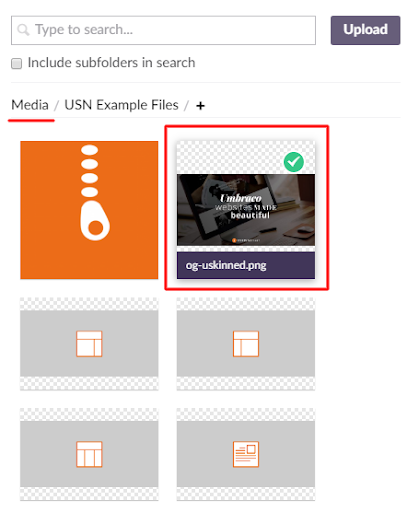Enable Include subfolders in search checkbox
Image resolution: width=407 pixels, height=512 pixels.
pyautogui.click(x=16, y=63)
